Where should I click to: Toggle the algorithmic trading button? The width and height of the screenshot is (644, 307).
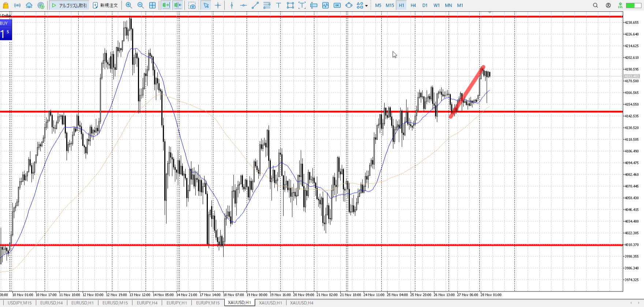coord(69,5)
